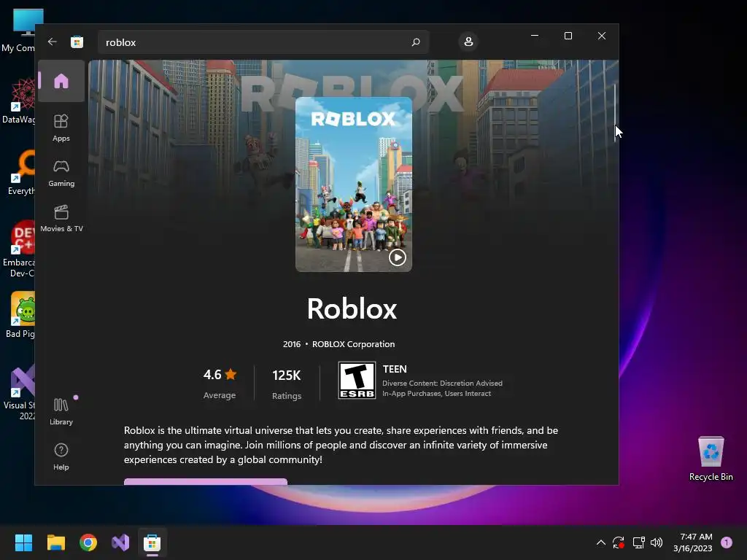The width and height of the screenshot is (747, 560).
Task: Click the Store window vertical scrollbar
Action: pyautogui.click(x=615, y=112)
